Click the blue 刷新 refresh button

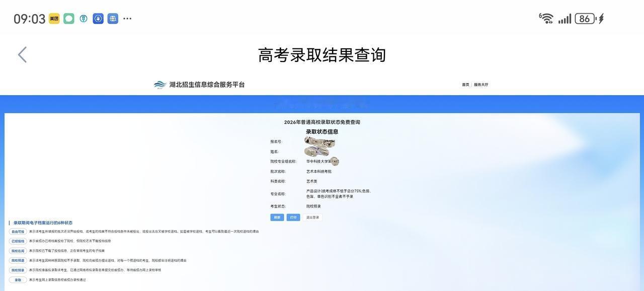pyautogui.click(x=277, y=217)
